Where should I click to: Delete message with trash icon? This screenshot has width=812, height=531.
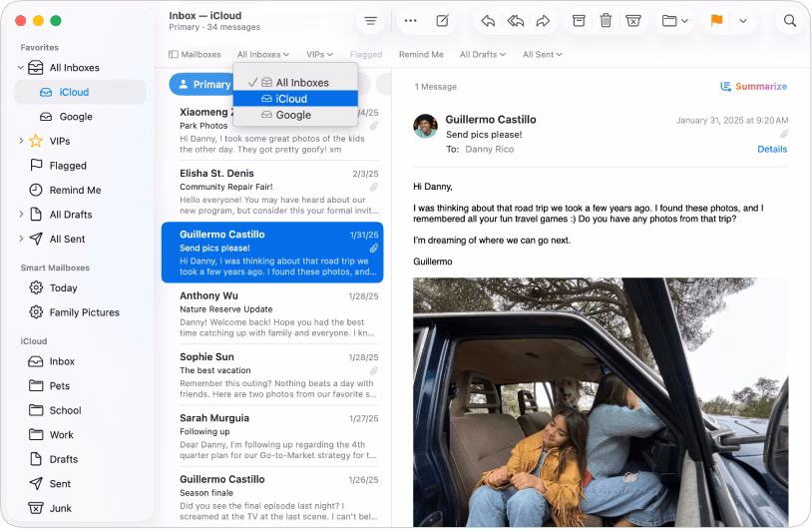tap(606, 21)
